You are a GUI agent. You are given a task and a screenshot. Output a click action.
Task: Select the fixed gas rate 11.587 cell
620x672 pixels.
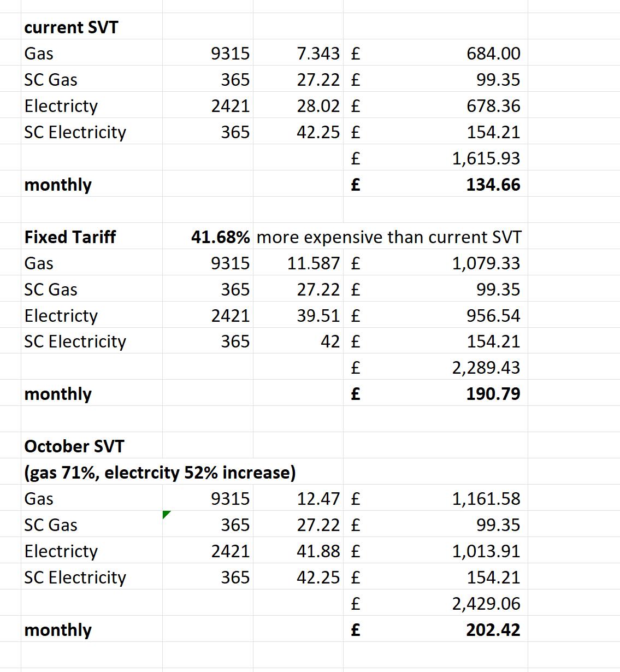(313, 263)
